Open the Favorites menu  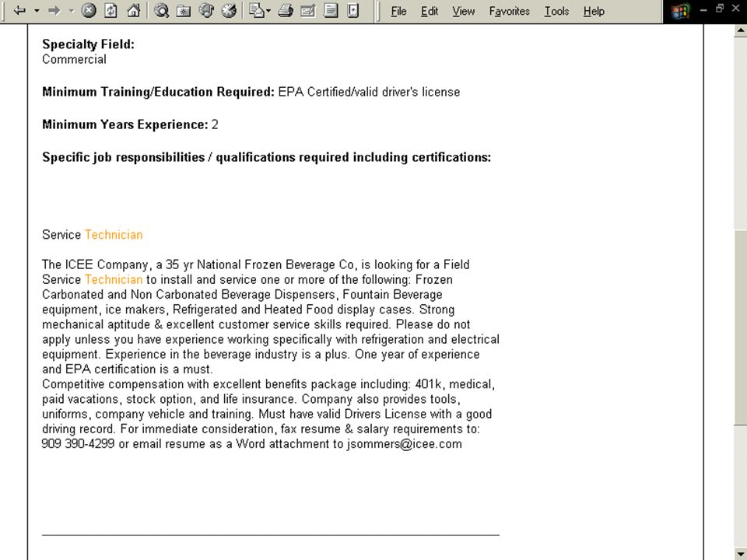tap(509, 11)
